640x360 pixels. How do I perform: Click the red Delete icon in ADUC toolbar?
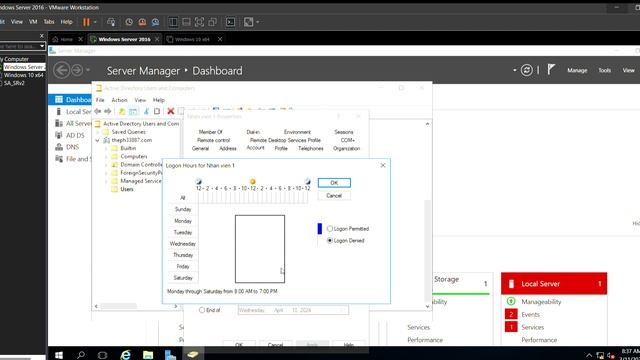coord(171,111)
